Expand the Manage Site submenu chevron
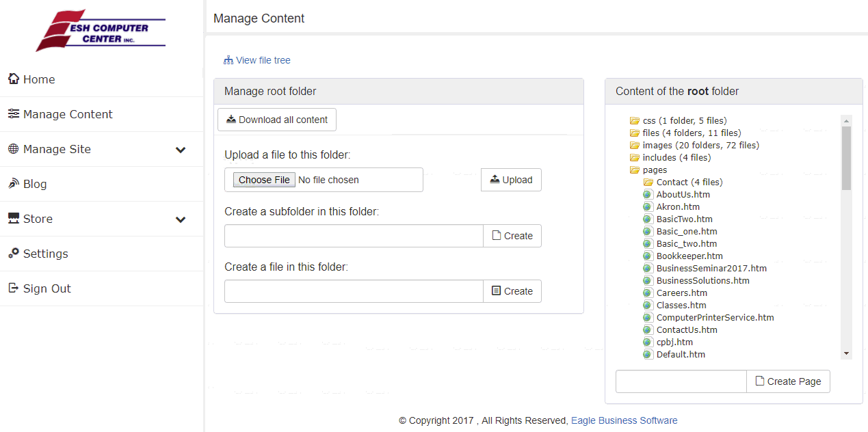This screenshot has width=868, height=432. pos(181,150)
